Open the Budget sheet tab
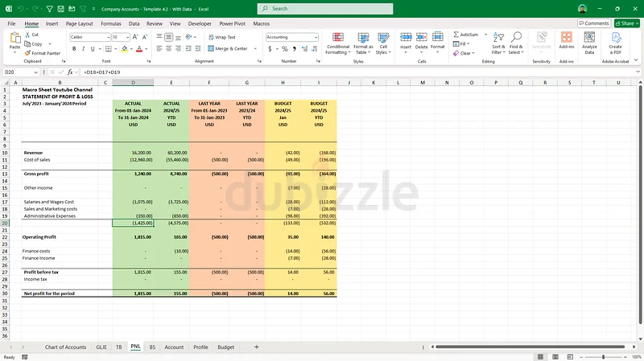 226,347
